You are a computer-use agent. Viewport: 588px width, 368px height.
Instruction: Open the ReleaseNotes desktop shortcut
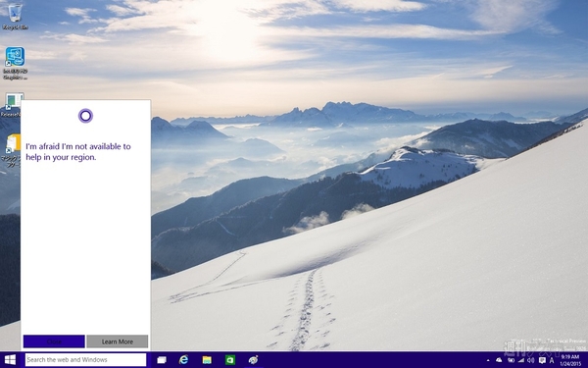tap(12, 105)
